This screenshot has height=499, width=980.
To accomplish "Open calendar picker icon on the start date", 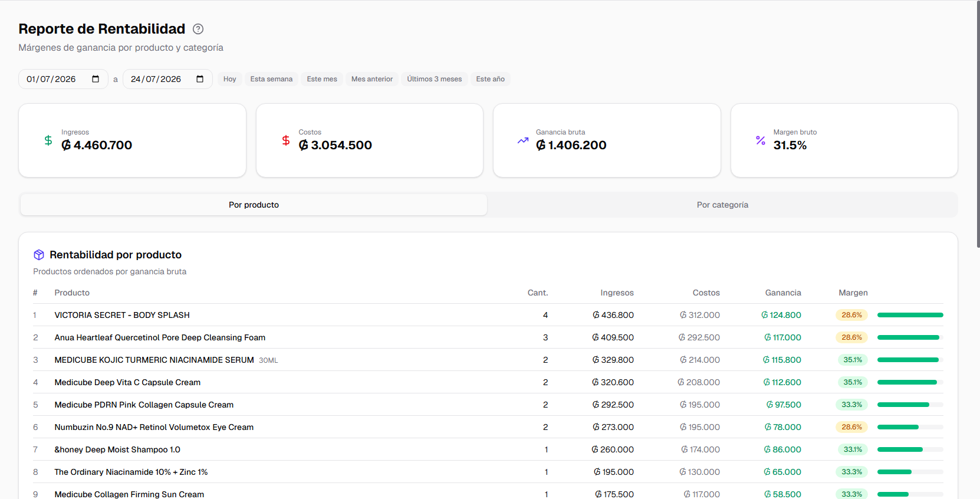I will 96,79.
